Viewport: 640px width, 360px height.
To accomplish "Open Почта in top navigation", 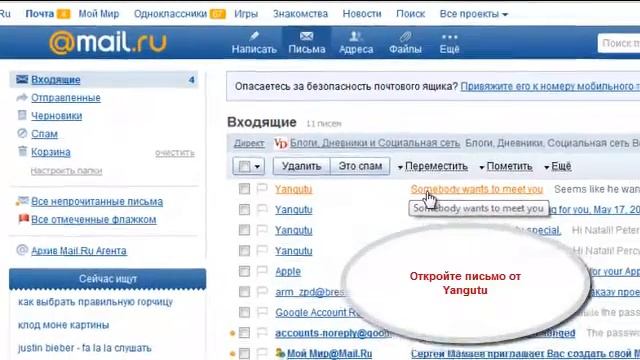I will (40, 14).
